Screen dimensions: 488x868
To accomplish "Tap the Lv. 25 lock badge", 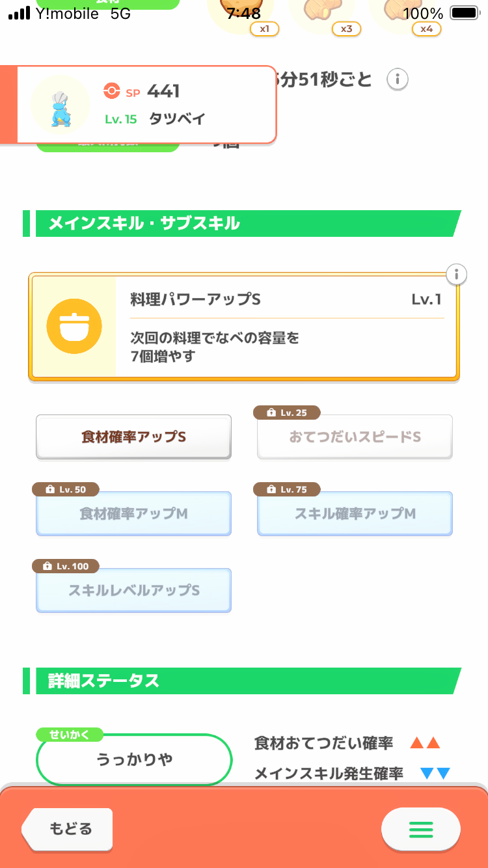I will [x=289, y=413].
